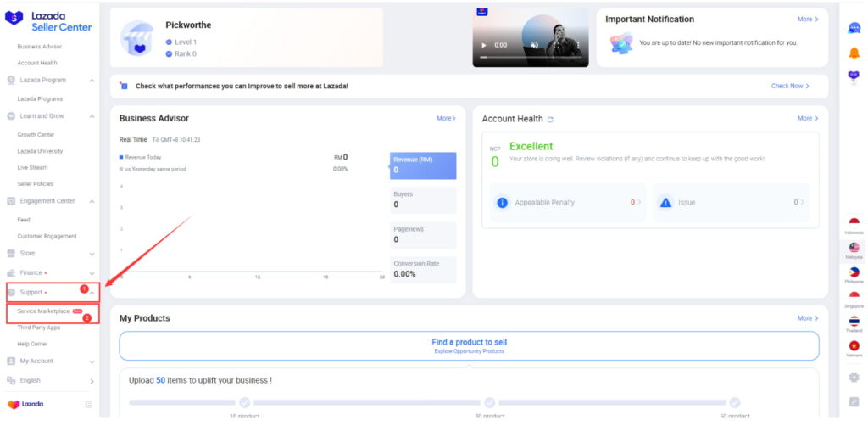
Task: Open the English language submenu
Action: 92,381
